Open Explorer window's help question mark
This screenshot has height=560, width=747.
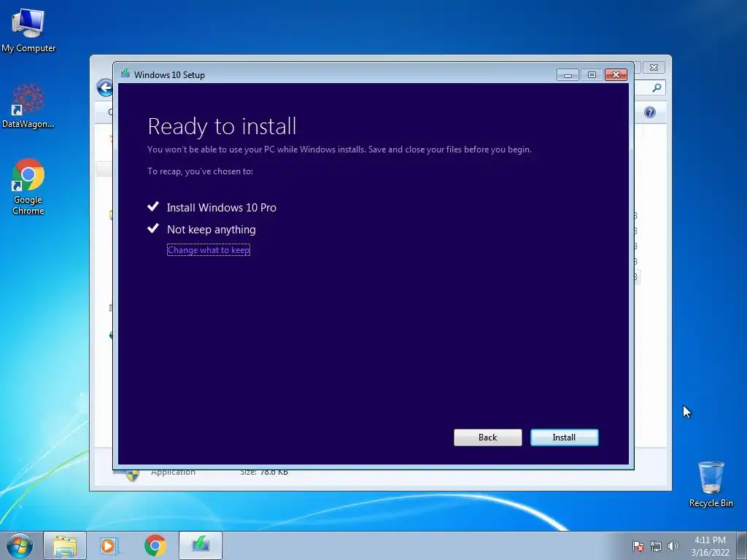[x=650, y=112]
